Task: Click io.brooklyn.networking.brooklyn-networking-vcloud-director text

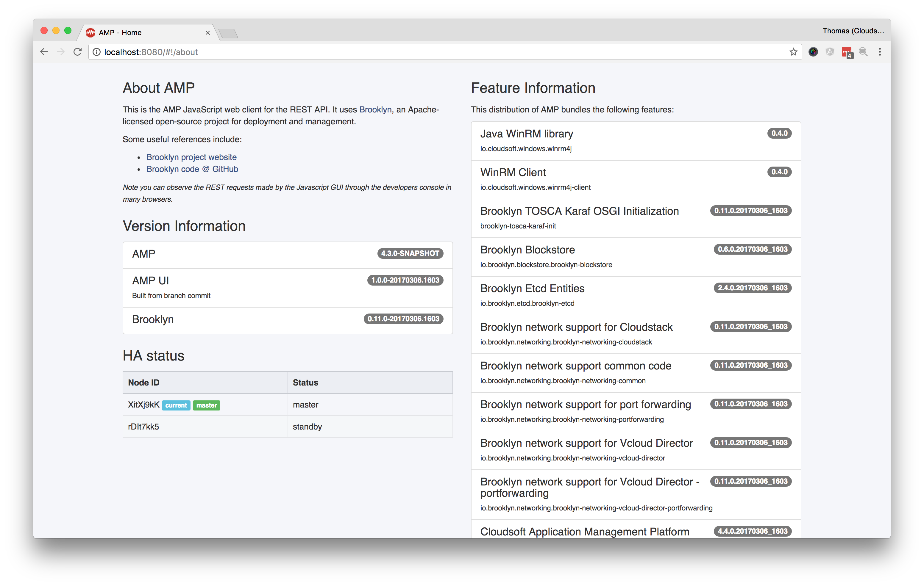Action: click(x=572, y=458)
